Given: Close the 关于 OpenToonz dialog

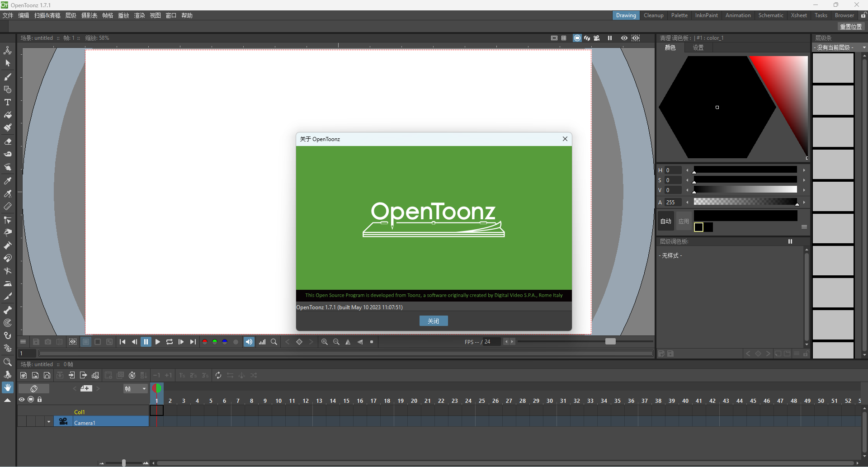Looking at the screenshot, I should coord(565,139).
